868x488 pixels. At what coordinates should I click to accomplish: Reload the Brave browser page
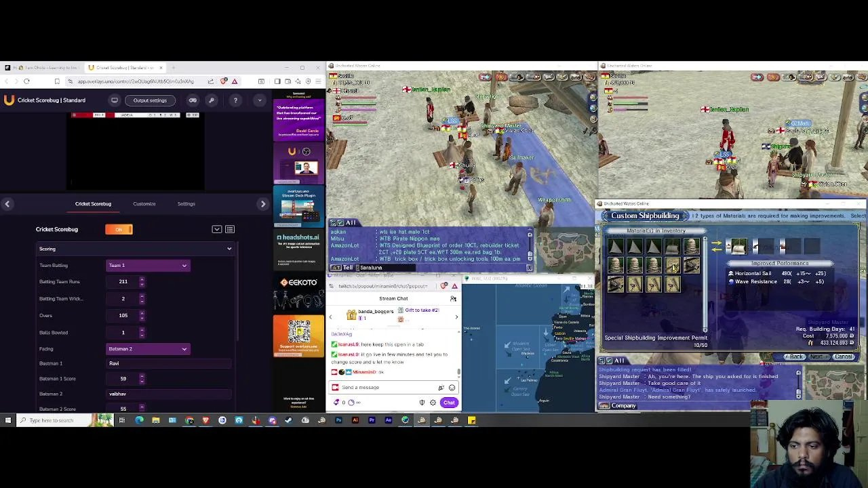(x=26, y=81)
